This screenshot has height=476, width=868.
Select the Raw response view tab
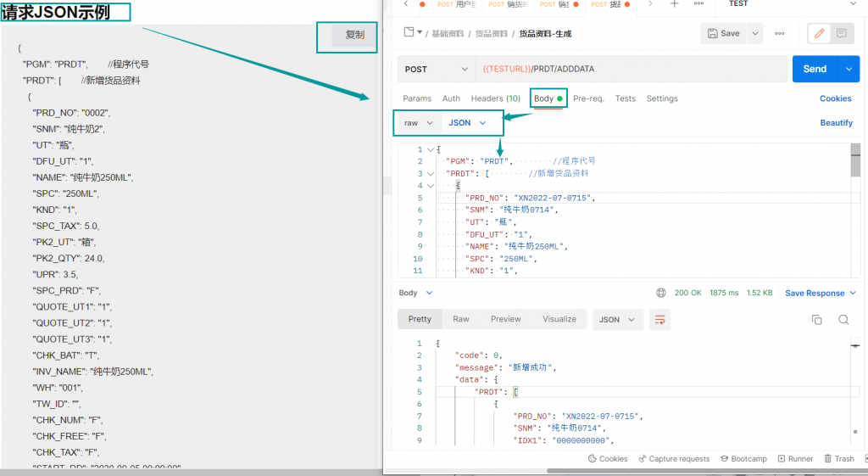pos(460,319)
